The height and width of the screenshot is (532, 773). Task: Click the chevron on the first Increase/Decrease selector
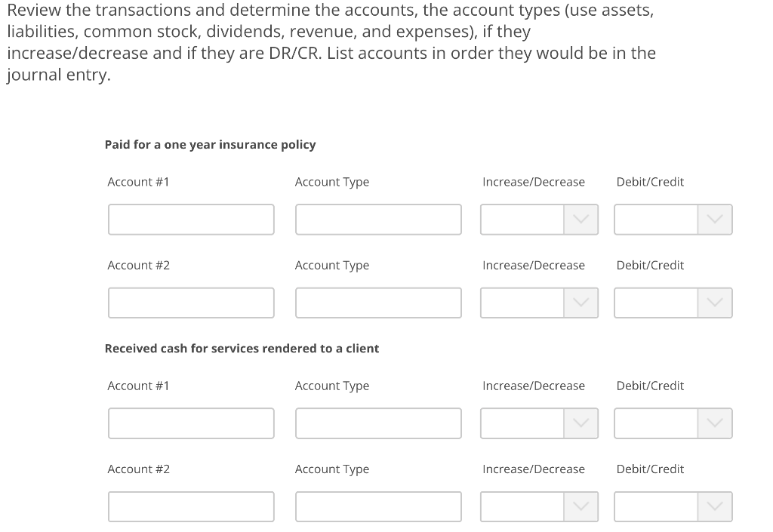point(581,220)
